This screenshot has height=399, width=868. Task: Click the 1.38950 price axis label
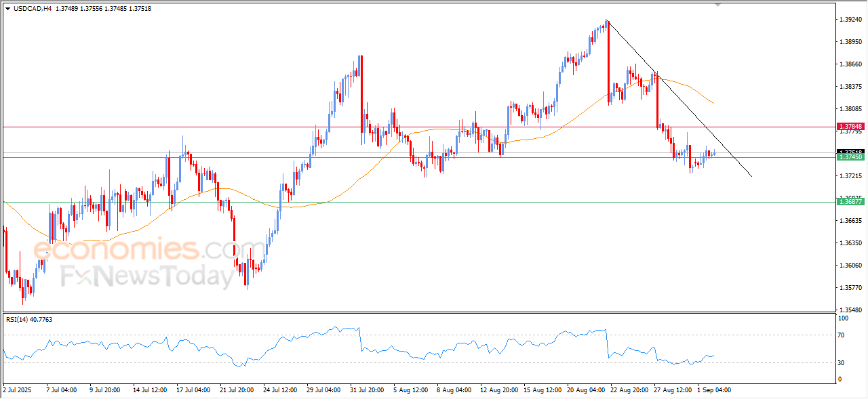[x=850, y=42]
